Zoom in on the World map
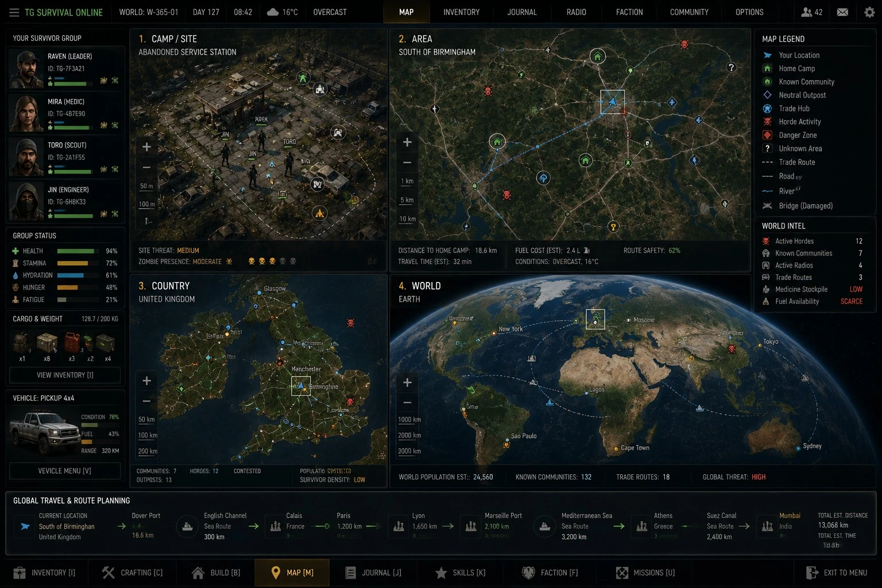This screenshot has height=588, width=882. pyautogui.click(x=407, y=382)
